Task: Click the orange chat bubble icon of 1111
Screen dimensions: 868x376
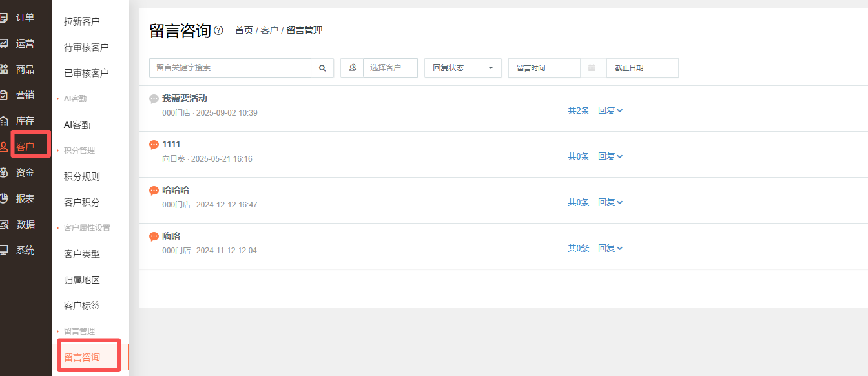Action: click(154, 145)
